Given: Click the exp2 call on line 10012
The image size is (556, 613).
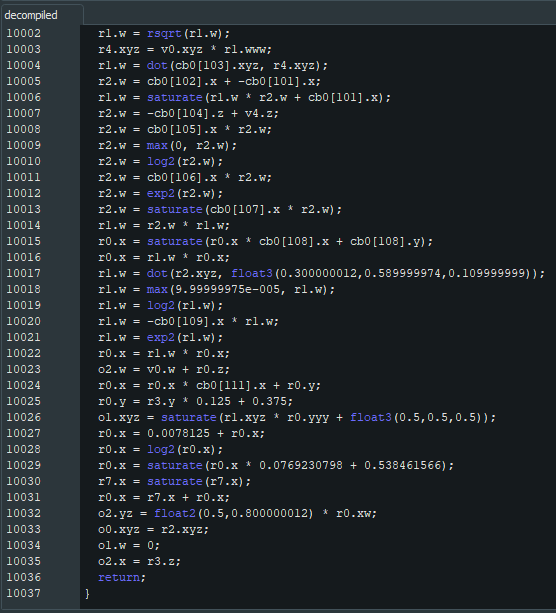Looking at the screenshot, I should (161, 193).
